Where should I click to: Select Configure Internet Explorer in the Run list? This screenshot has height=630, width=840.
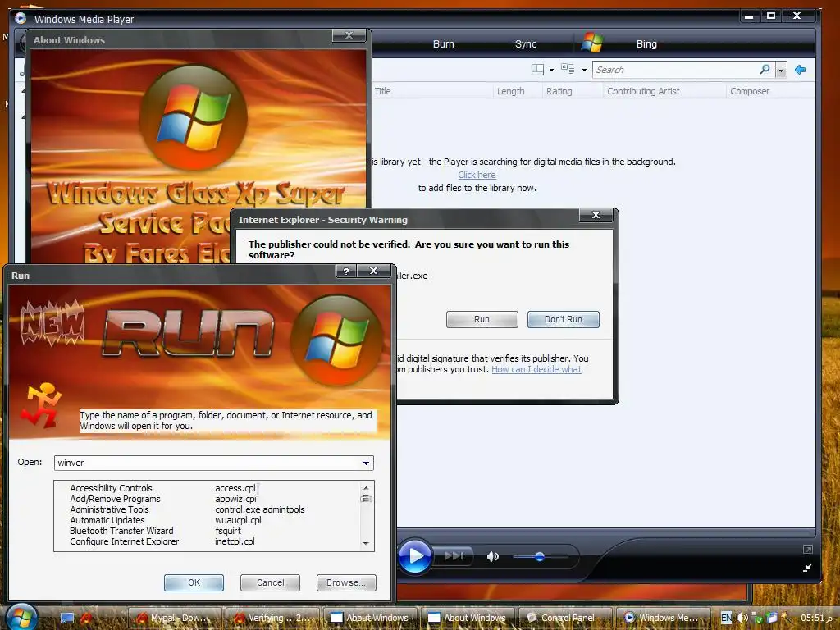click(125, 541)
